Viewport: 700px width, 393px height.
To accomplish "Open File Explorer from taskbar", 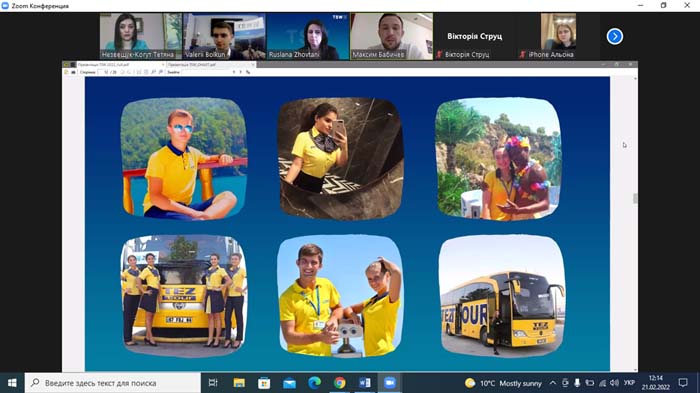I will [239, 383].
